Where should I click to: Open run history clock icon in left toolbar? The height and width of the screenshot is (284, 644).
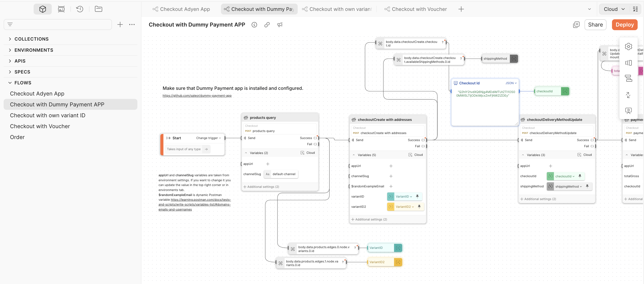[79, 9]
